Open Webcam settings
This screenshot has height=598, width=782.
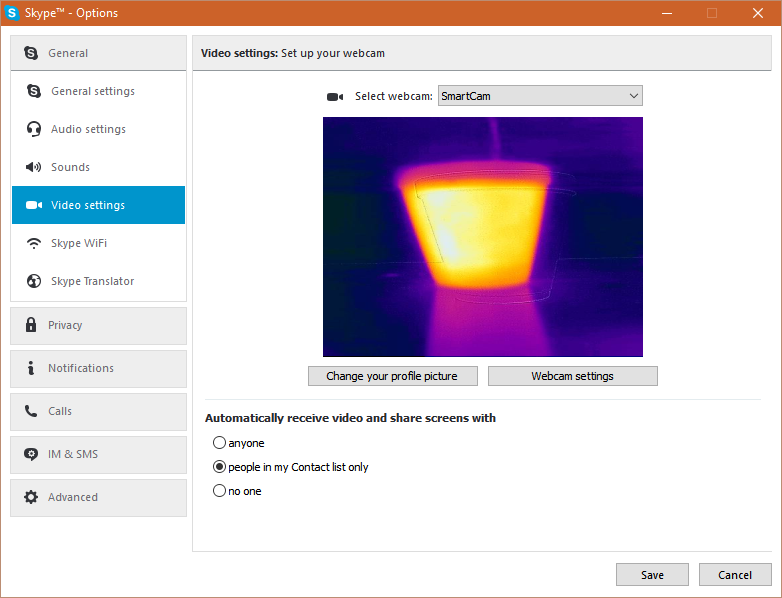(x=573, y=376)
